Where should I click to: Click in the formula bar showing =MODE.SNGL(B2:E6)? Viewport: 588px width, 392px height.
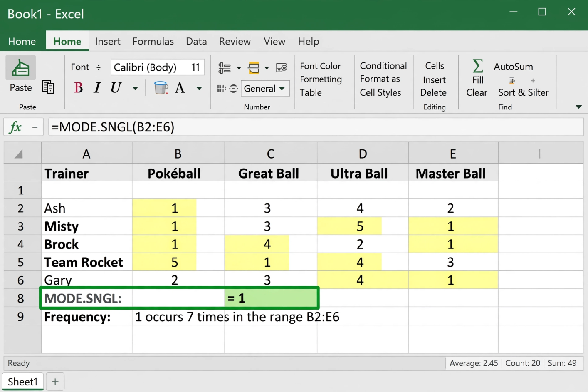point(316,127)
